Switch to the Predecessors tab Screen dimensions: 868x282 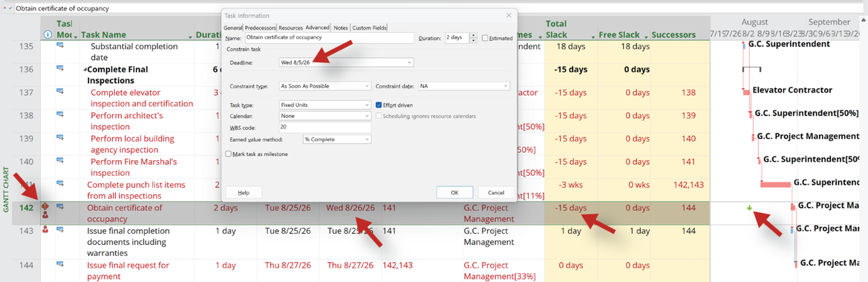click(260, 27)
